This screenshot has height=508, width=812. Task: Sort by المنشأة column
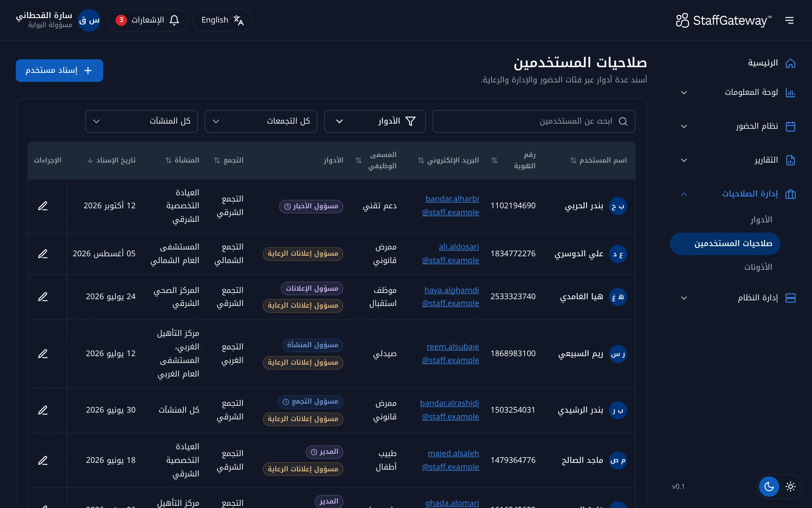(182, 160)
